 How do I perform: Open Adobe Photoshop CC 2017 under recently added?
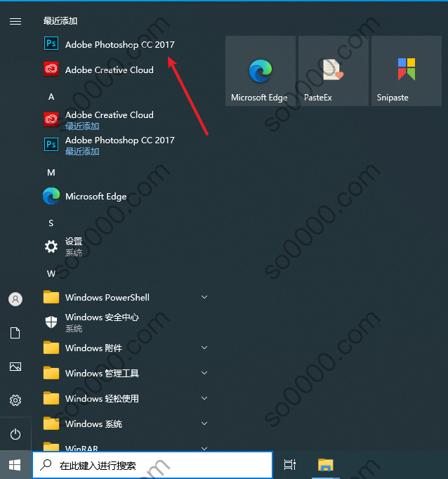click(125, 44)
